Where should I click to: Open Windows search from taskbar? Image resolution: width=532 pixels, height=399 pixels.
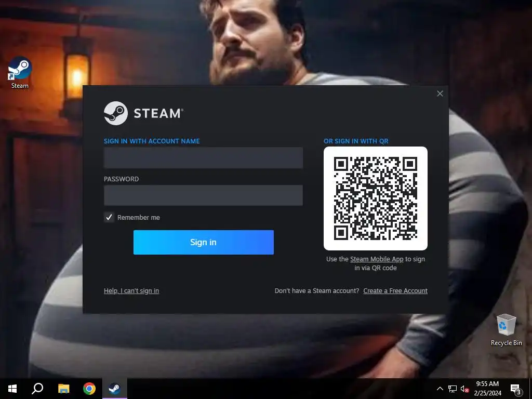pyautogui.click(x=37, y=389)
